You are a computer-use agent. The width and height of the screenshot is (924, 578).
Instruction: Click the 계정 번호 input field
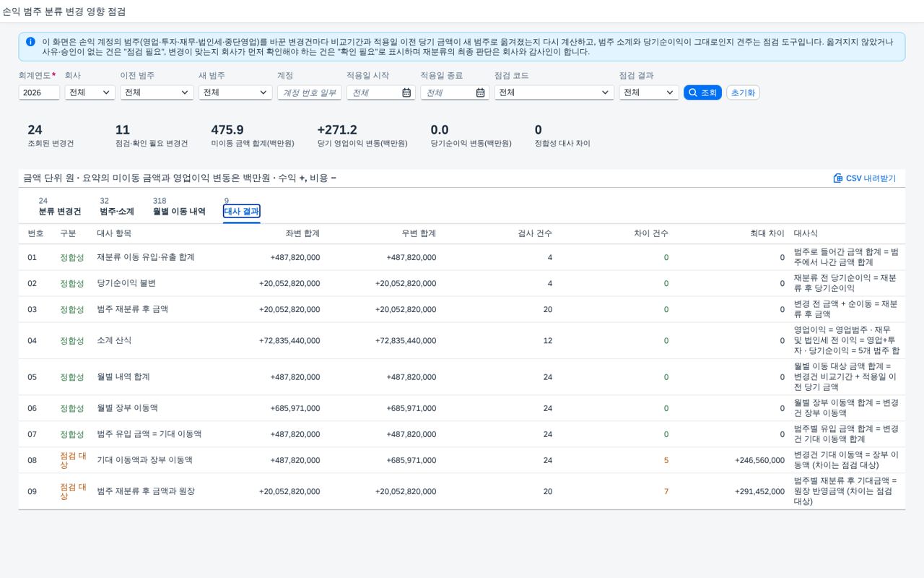[309, 92]
